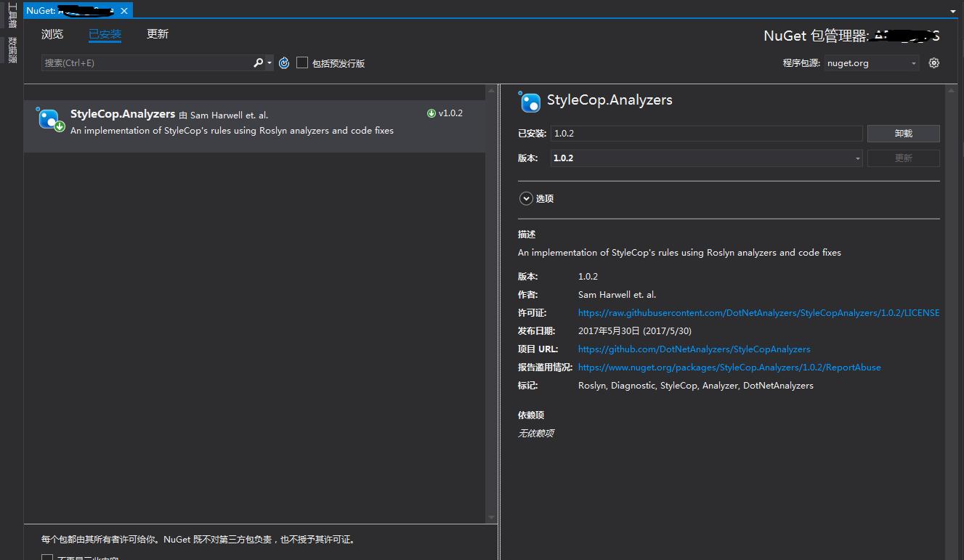
Task: Open the license URL link
Action: pos(758,313)
